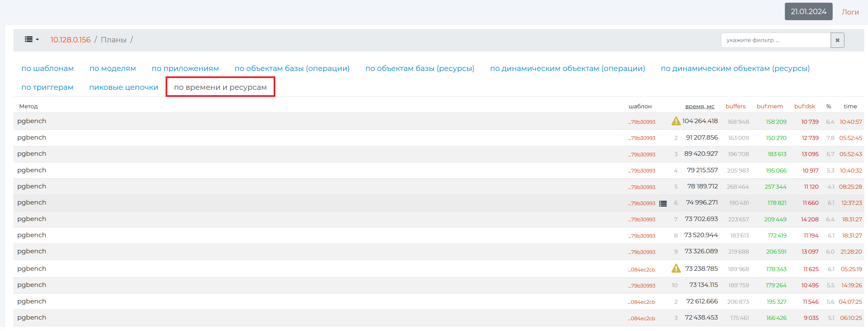Clear the filter with X button

pos(837,40)
